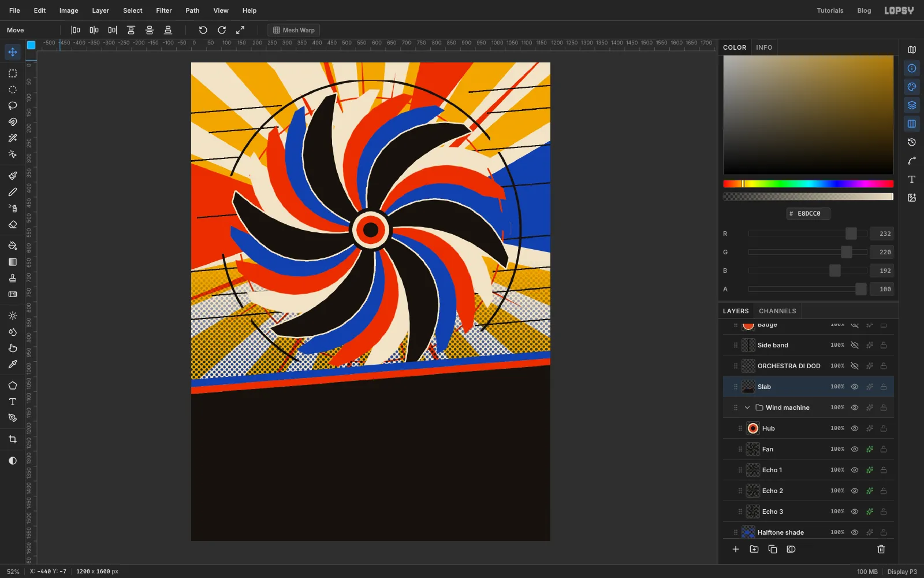The width and height of the screenshot is (924, 578).
Task: Select the Text tool in left toolbar
Action: coord(13,402)
